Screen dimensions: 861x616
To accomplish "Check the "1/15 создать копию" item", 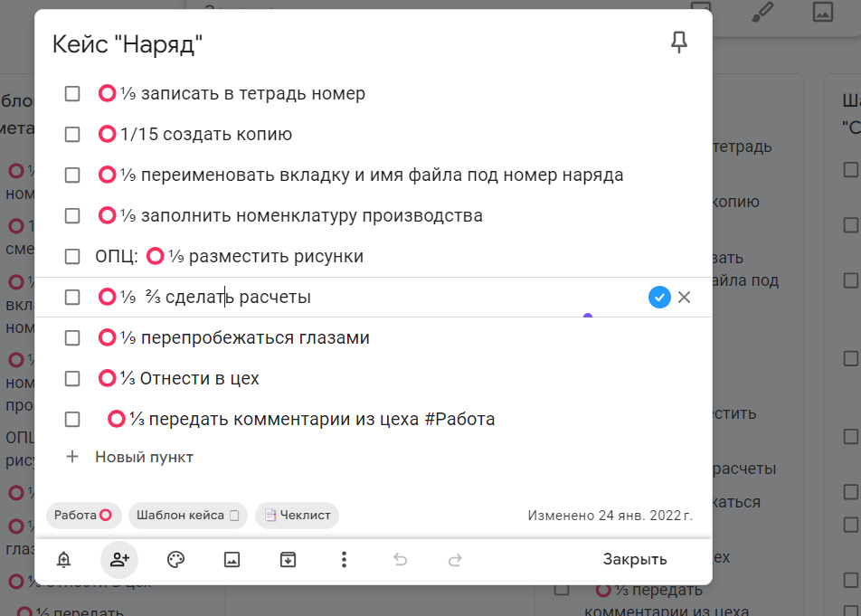I will point(72,134).
